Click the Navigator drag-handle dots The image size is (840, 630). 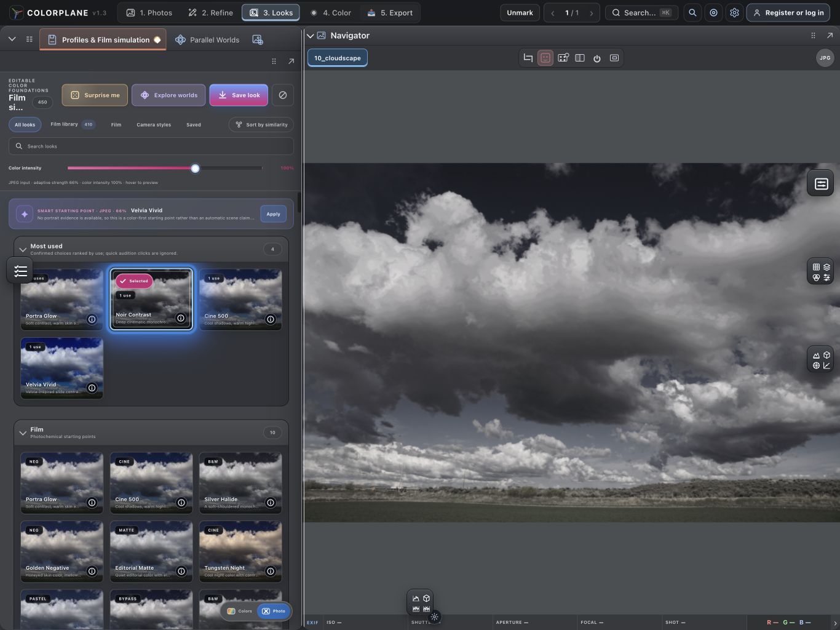[x=813, y=36]
